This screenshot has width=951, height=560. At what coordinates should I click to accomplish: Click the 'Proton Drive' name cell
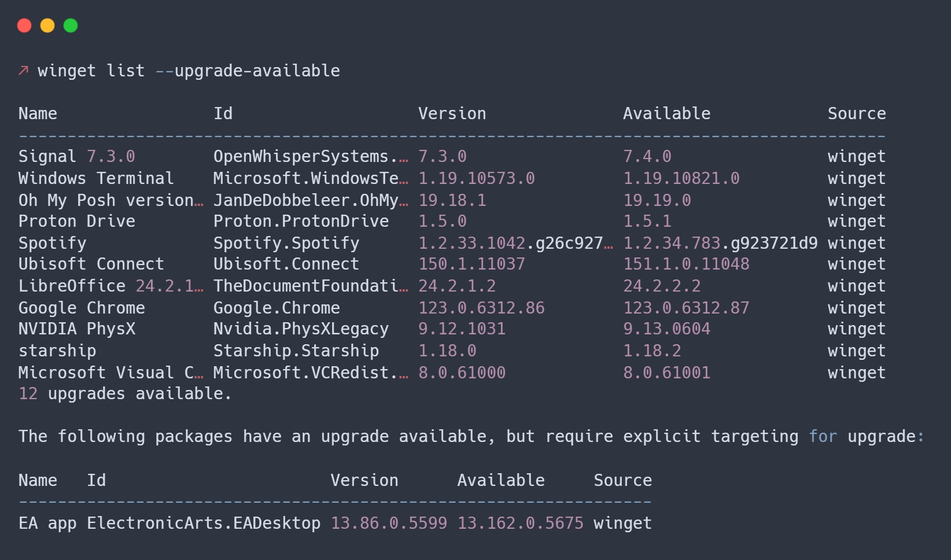[x=77, y=221]
